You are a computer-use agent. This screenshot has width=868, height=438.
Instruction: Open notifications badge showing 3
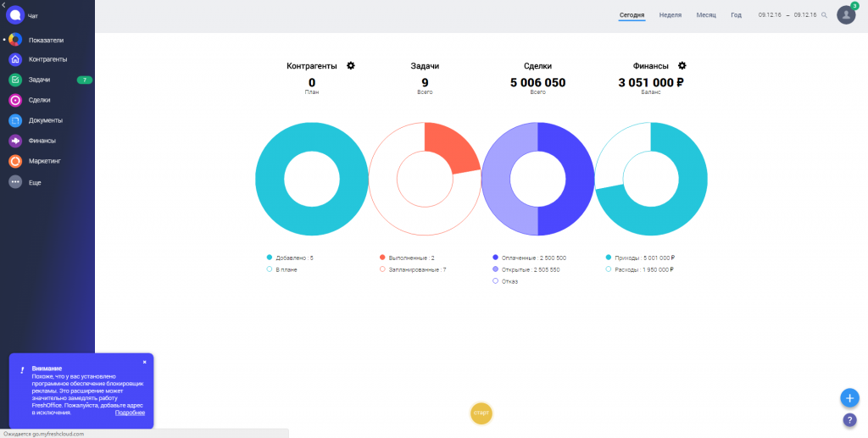(854, 6)
